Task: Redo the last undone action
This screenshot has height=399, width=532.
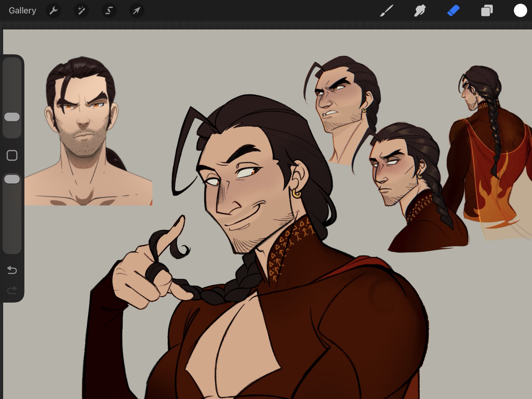Action: (12, 290)
